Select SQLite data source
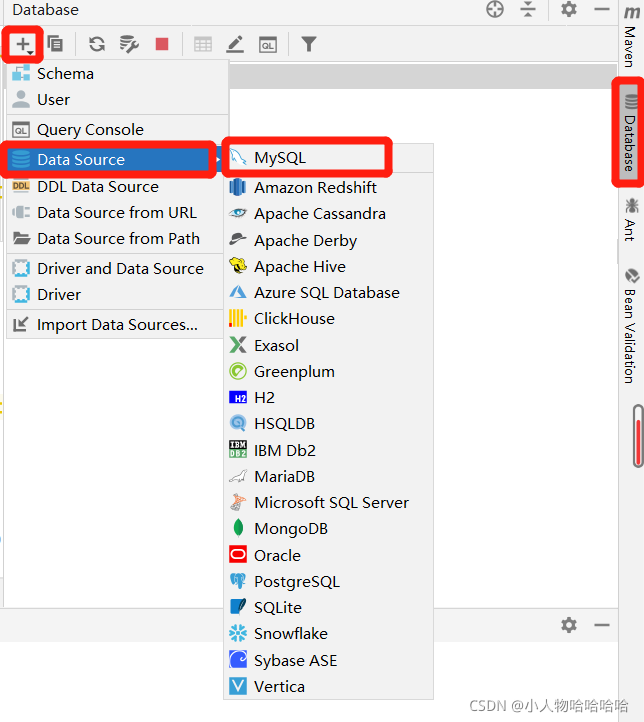This screenshot has height=722, width=644. [x=329, y=608]
